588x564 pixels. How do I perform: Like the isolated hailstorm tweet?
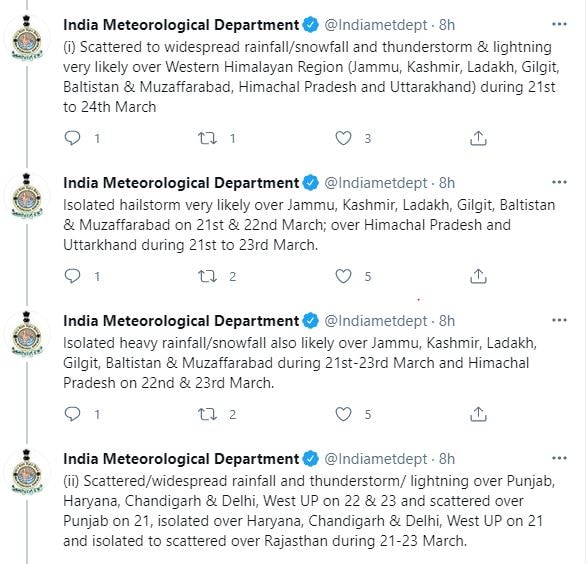pos(343,276)
